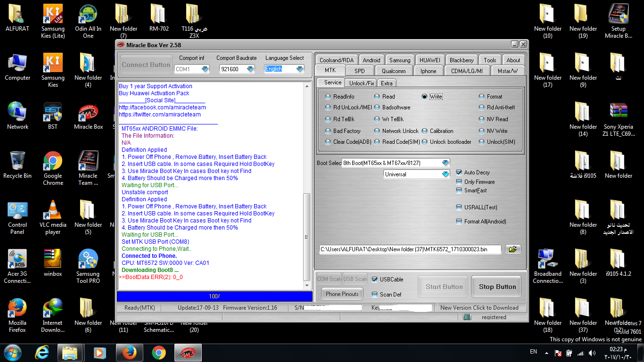Open the Universal dropdown

417,174
